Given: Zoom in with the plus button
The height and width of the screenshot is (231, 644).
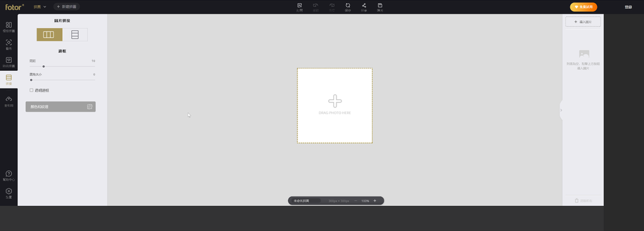Looking at the screenshot, I should click(x=375, y=201).
